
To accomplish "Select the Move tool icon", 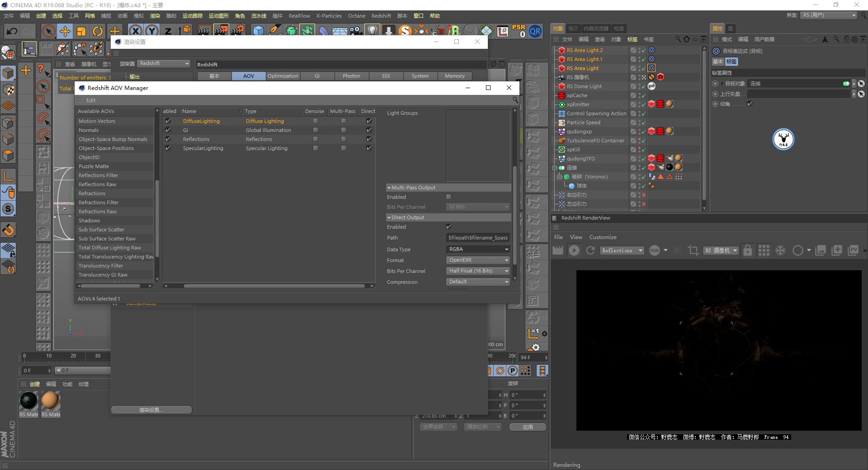I will tap(65, 31).
